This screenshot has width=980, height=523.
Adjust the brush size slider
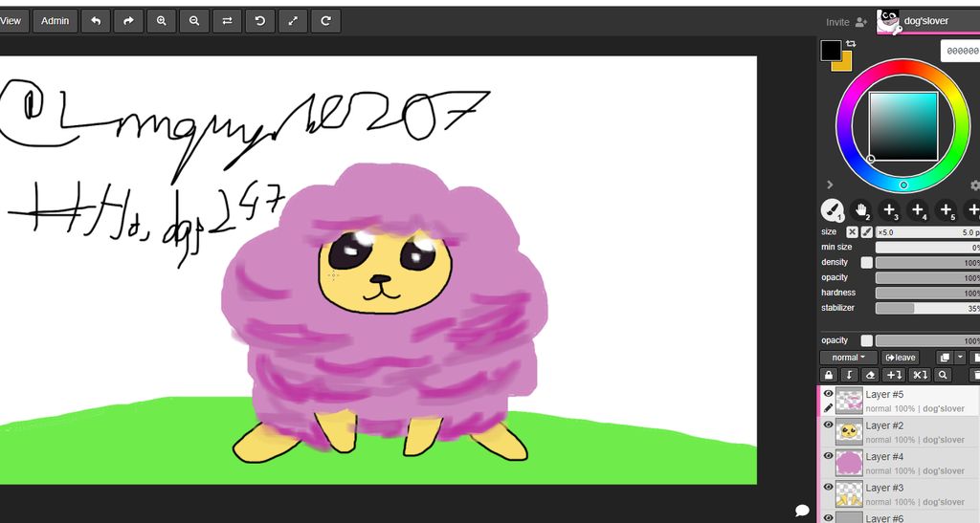pyautogui.click(x=927, y=232)
